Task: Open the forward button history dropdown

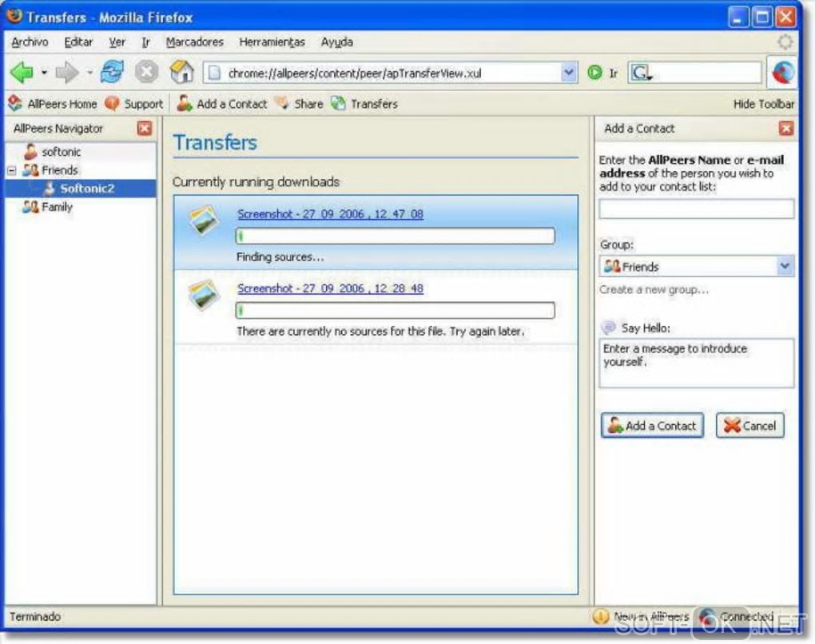Action: (90, 73)
